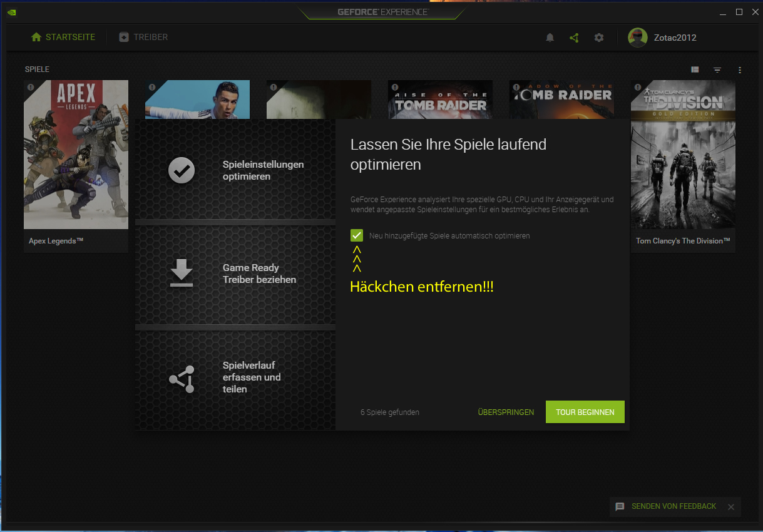Click the Treiber driver icon

(x=124, y=37)
